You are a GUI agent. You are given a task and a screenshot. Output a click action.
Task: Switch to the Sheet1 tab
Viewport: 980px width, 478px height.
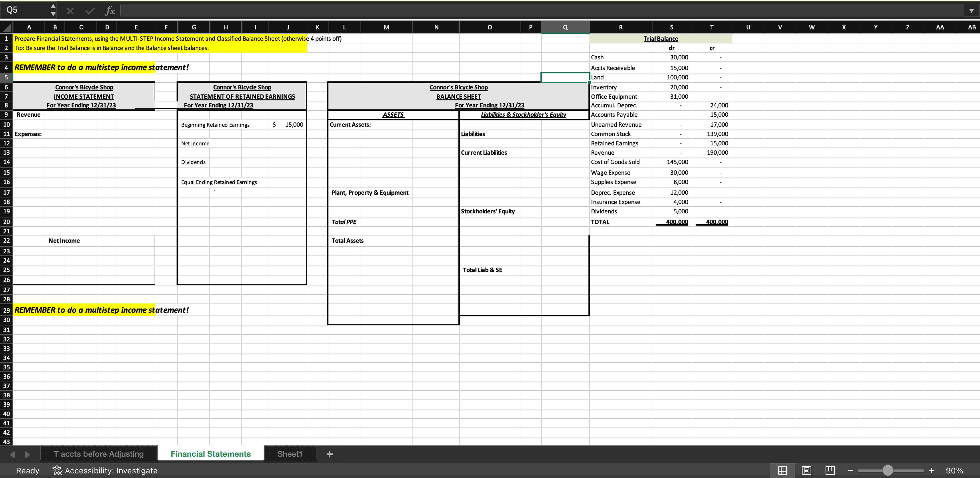tap(290, 454)
